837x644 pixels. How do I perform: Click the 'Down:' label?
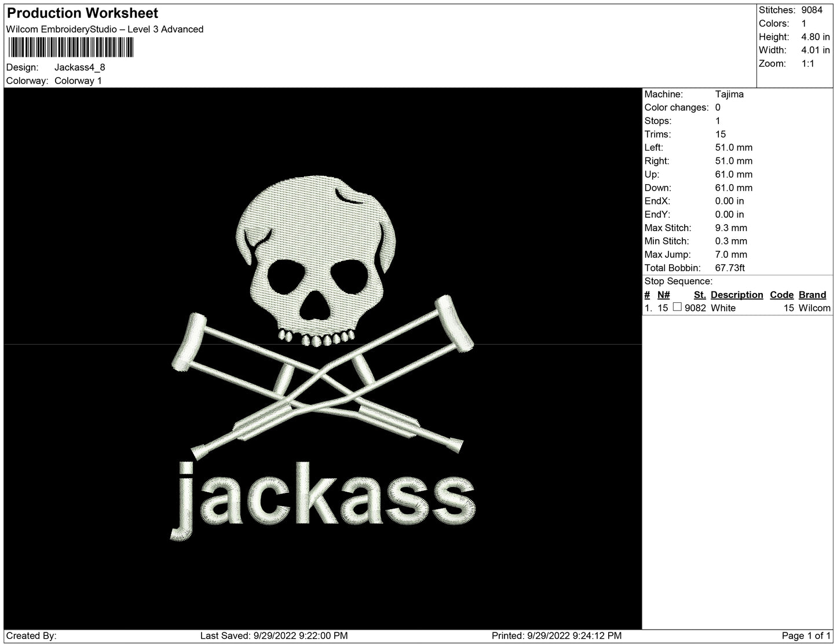(x=658, y=188)
